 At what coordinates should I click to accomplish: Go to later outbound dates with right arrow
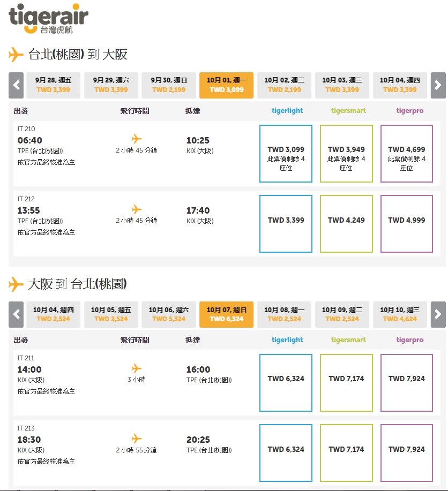click(x=438, y=85)
